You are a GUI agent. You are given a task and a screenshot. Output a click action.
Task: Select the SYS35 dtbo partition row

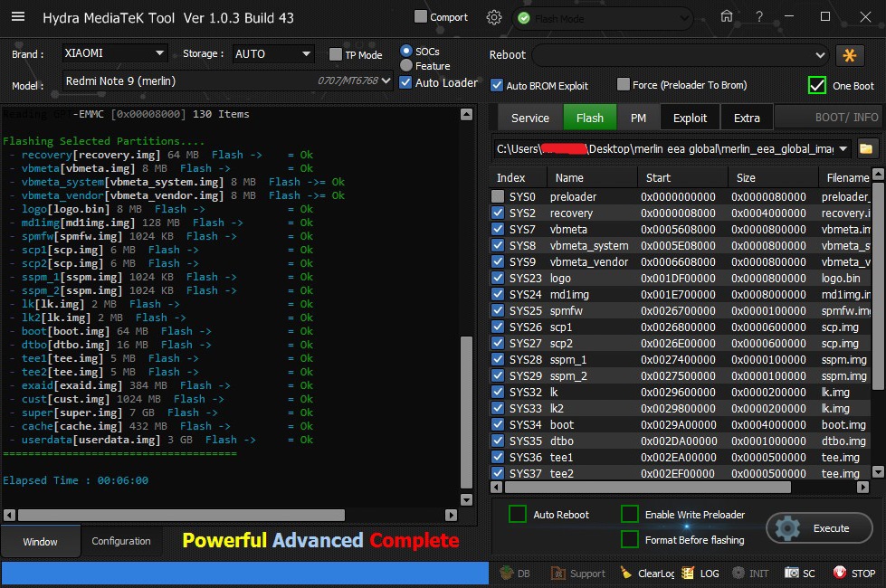[681, 441]
